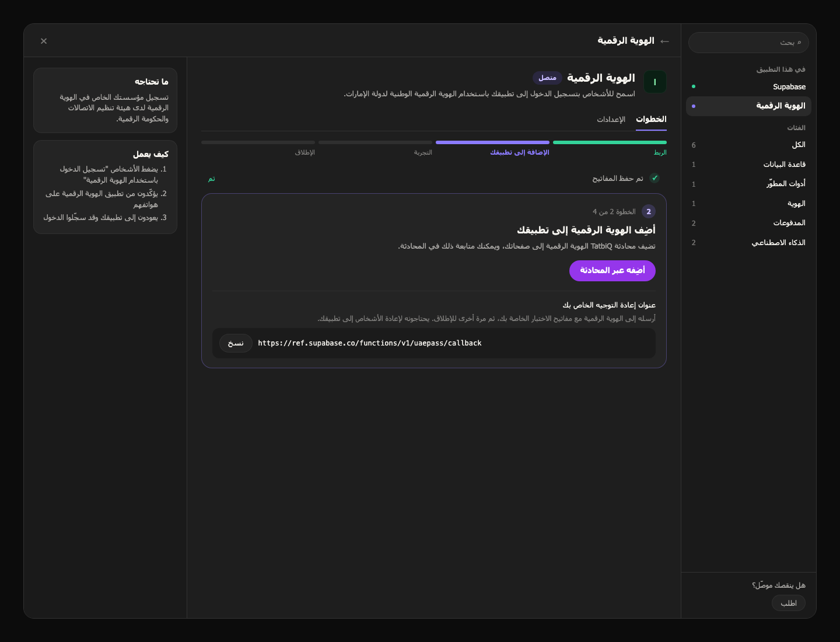840x642 pixels.
Task: Filter by المدفوعات category
Action: pos(748,223)
